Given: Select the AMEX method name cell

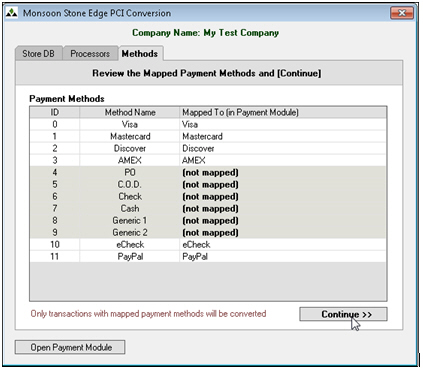Looking at the screenshot, I should [x=130, y=160].
